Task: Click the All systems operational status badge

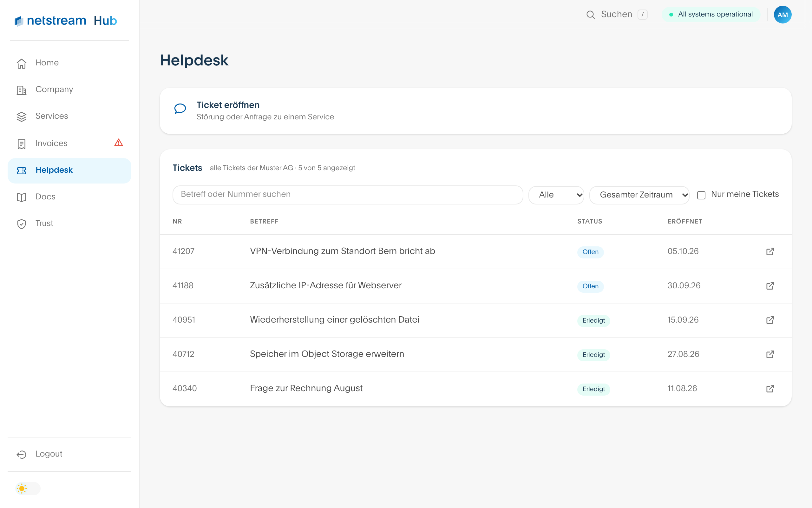Action: [711, 15]
